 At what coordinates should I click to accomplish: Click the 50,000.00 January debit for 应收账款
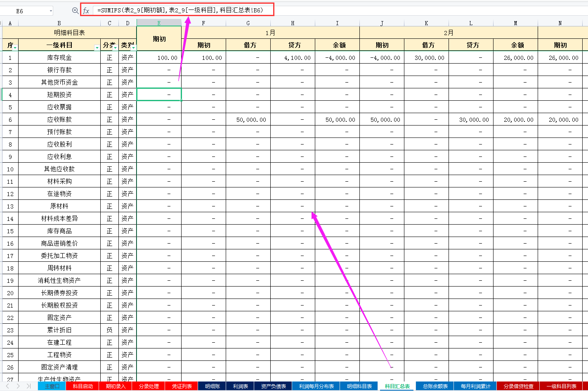[248, 119]
